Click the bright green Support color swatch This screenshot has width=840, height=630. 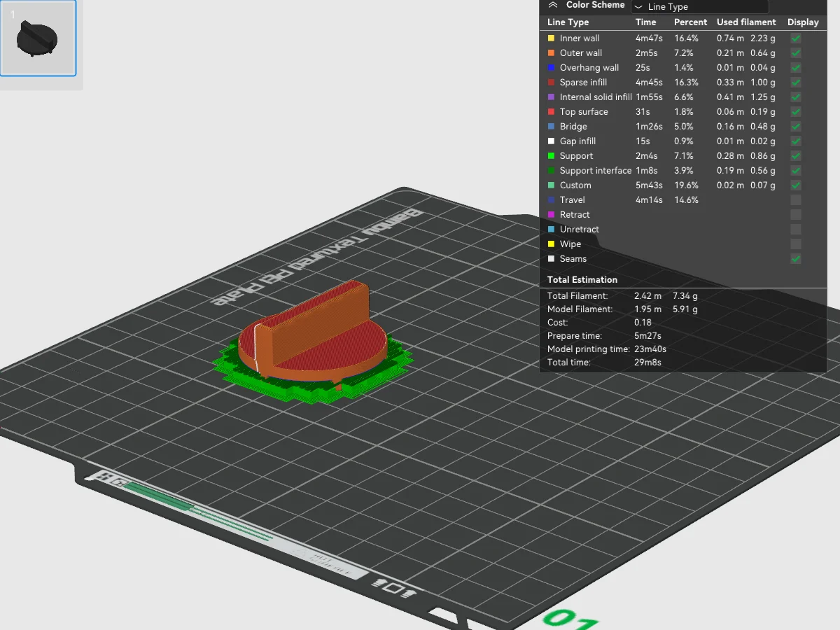click(552, 156)
